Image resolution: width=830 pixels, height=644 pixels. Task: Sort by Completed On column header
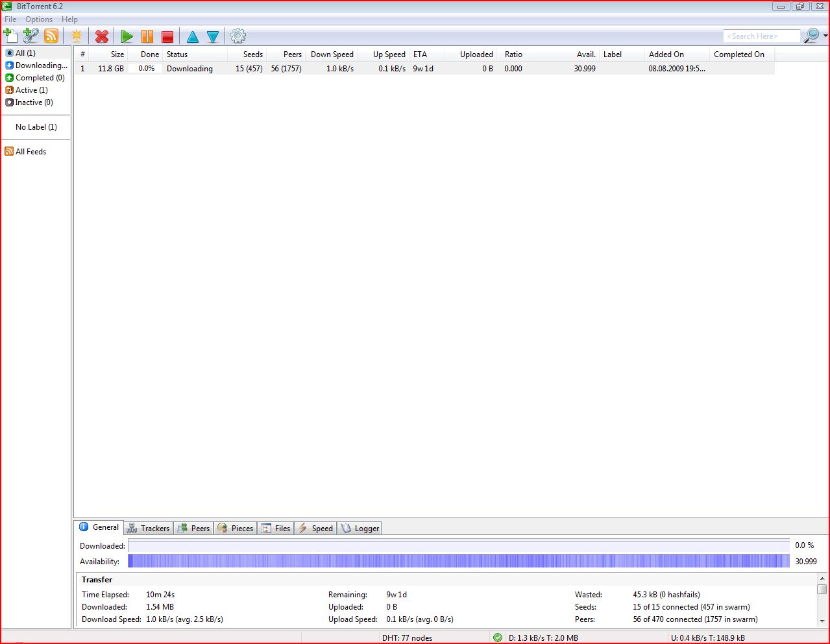(x=742, y=54)
